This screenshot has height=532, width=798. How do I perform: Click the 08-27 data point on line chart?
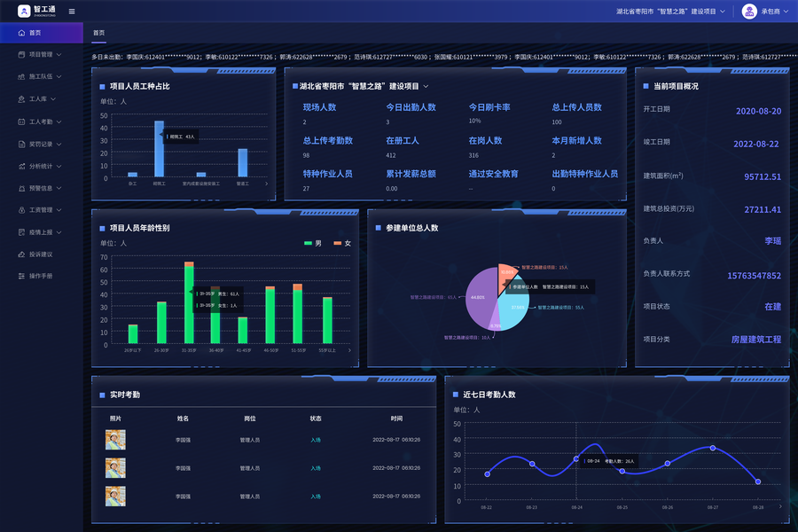click(713, 448)
